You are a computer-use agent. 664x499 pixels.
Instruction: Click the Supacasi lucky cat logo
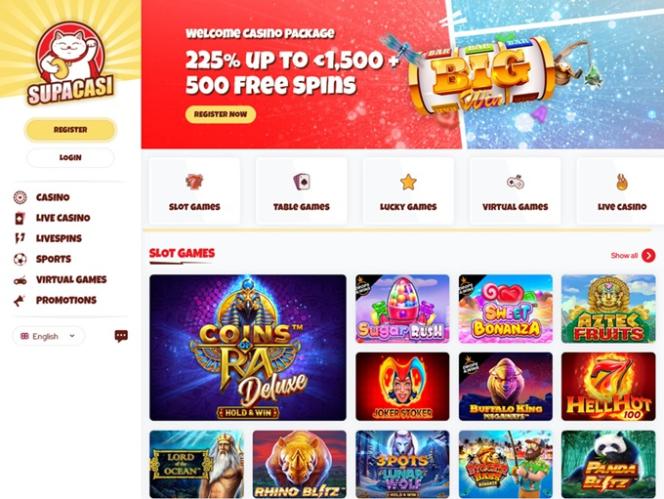point(70,63)
